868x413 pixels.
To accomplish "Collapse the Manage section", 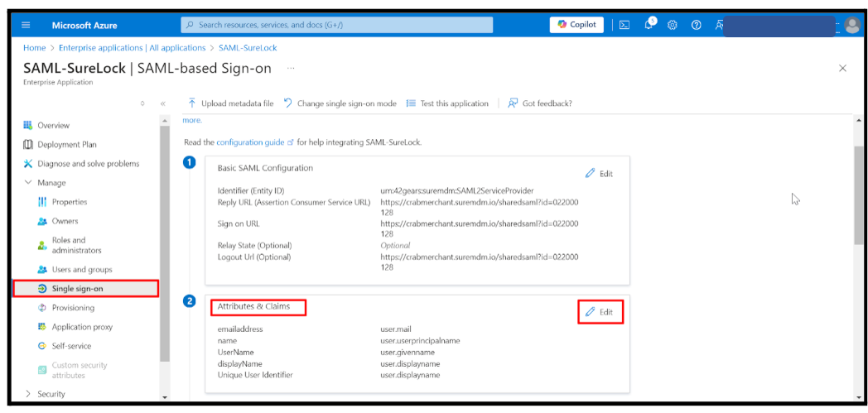I will pyautogui.click(x=27, y=182).
